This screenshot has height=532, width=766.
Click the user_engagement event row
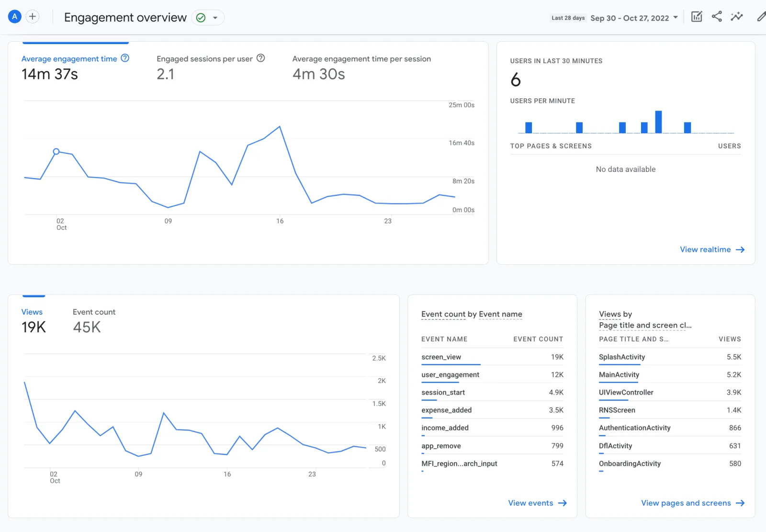click(492, 375)
